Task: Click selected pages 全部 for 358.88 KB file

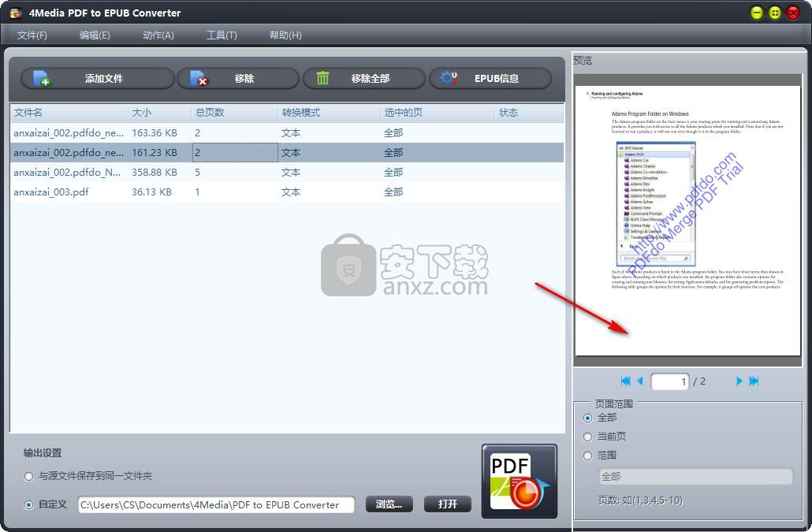Action: (393, 173)
